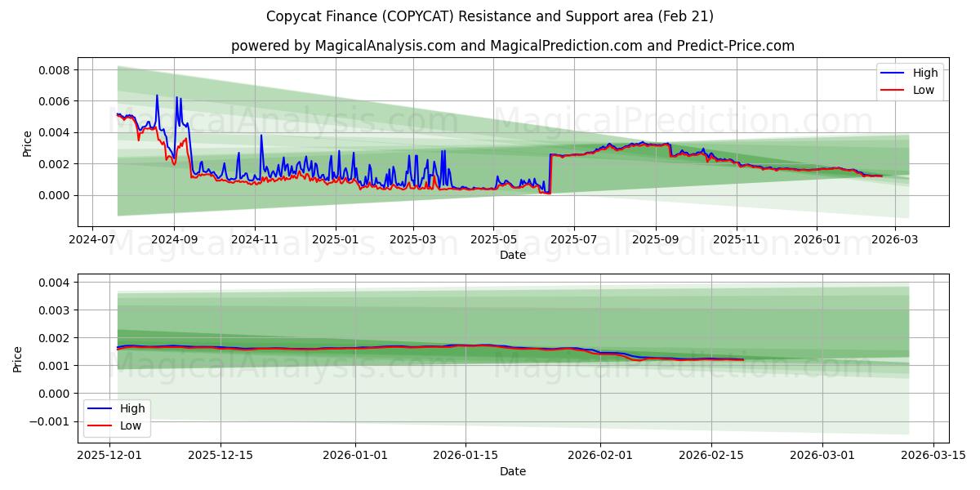Screen dimensions: 980x490
Task: Click the 'Low' legend label in the top chart
Action: (x=924, y=90)
